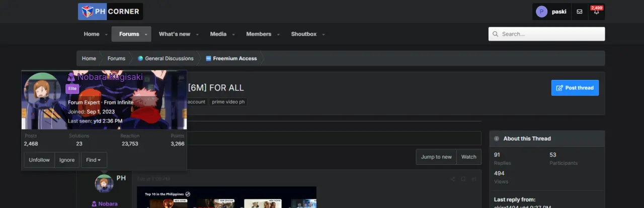Unfollow Nobara Kugisaki

pos(39,160)
